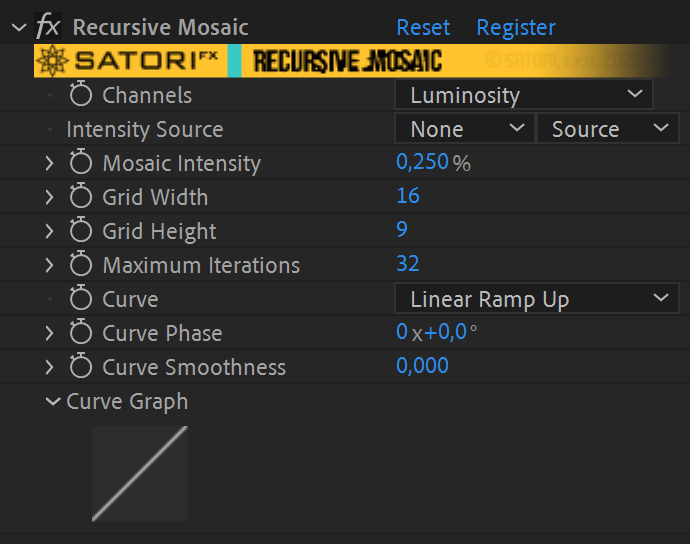Viewport: 690px width, 544px height.
Task: Click the Grid Height value 9
Action: pyautogui.click(x=402, y=229)
